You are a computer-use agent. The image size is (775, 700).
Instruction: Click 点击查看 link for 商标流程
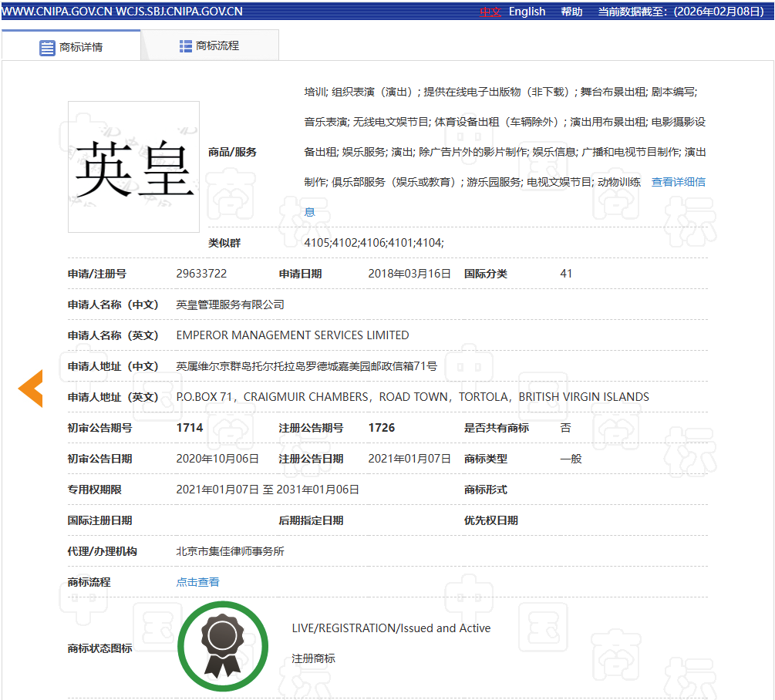coord(197,582)
